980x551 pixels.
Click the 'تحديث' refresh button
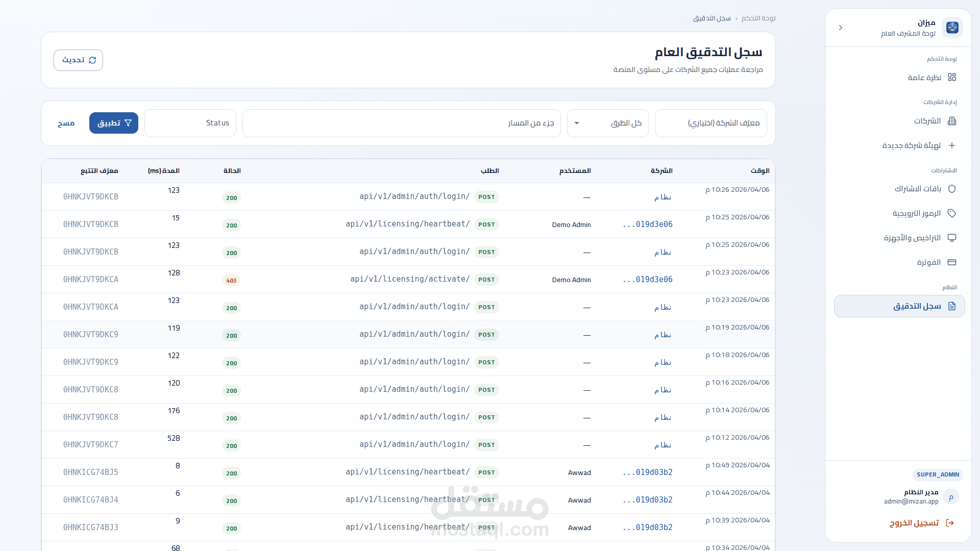78,60
